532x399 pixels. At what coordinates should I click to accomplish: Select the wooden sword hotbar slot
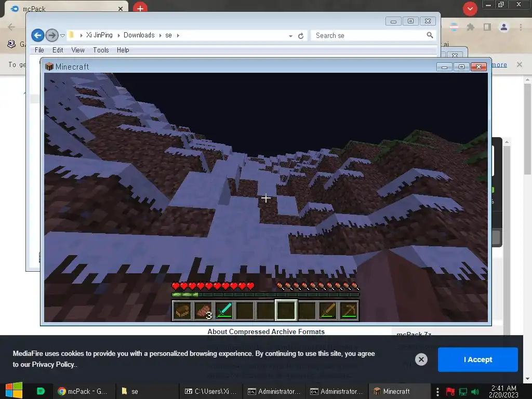point(328,311)
